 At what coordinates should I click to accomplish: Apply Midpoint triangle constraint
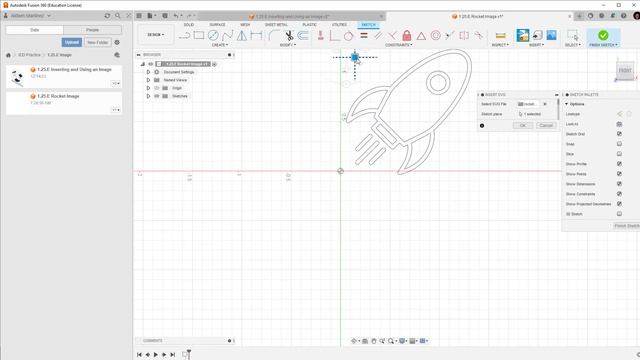point(421,36)
